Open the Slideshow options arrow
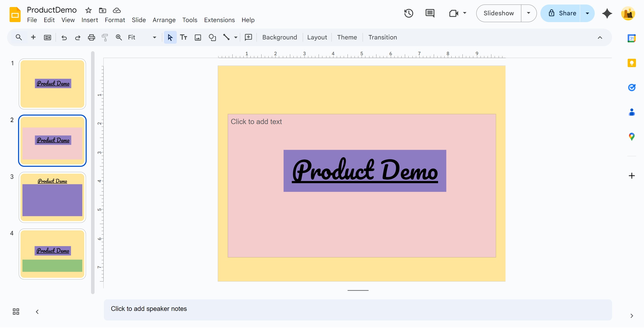 529,13
